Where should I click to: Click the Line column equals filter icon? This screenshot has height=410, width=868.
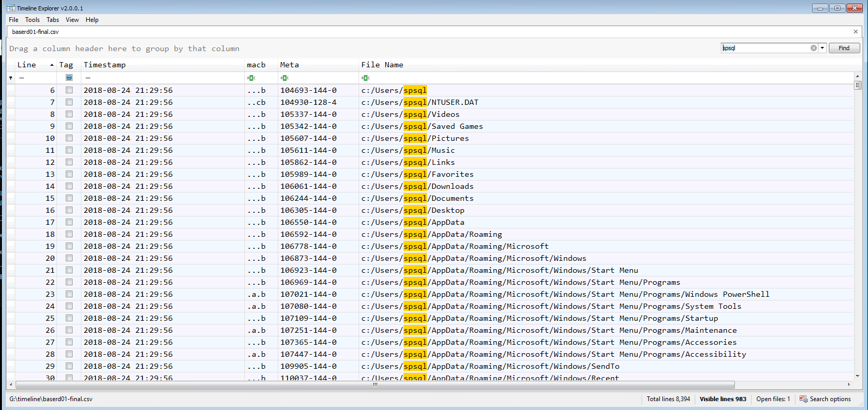click(22, 78)
